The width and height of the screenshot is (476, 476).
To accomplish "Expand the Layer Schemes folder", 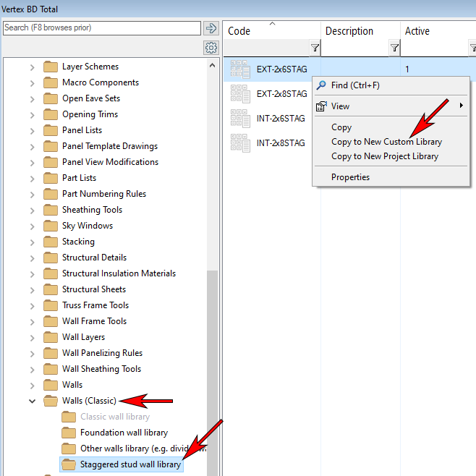I will [x=32, y=67].
